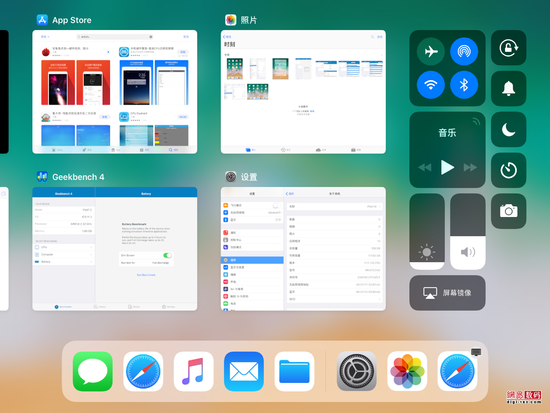Select the highlighted General row in Settings
The height and width of the screenshot is (413, 550).
click(x=252, y=260)
